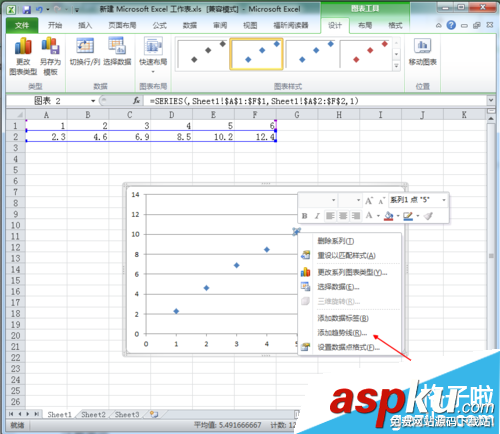
Task: Open the font size dropdown in mini toolbar
Action: click(358, 200)
